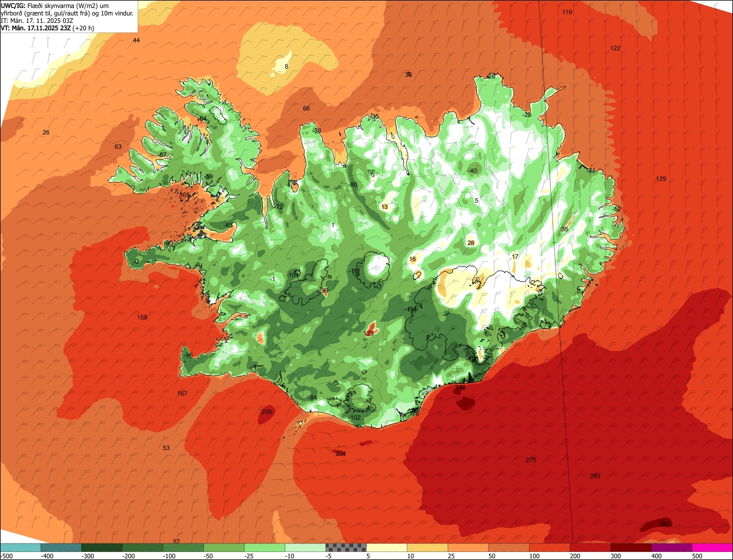Click the map value 99
Image resolution: width=733 pixels, height=560 pixels.
pyautogui.click(x=325, y=291)
